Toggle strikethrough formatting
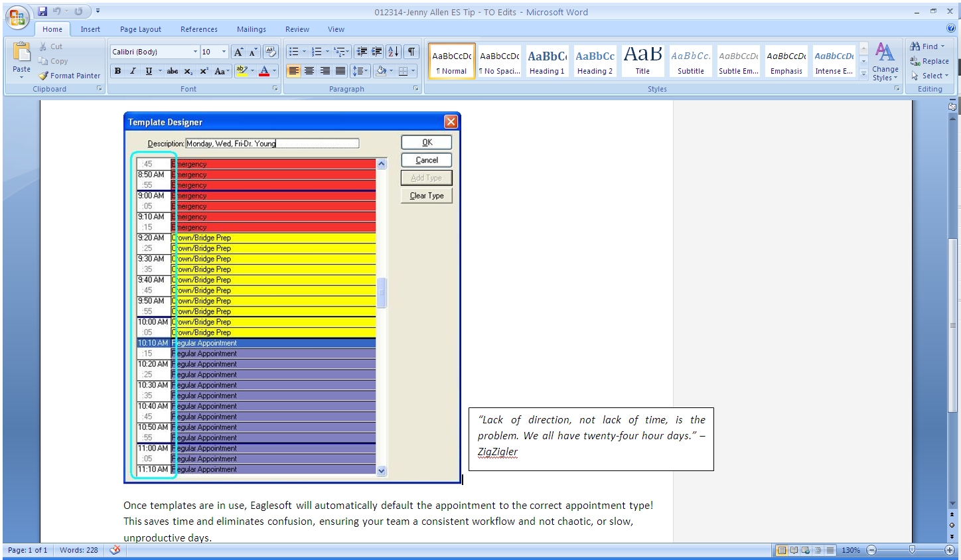The image size is (961, 560). coord(173,71)
